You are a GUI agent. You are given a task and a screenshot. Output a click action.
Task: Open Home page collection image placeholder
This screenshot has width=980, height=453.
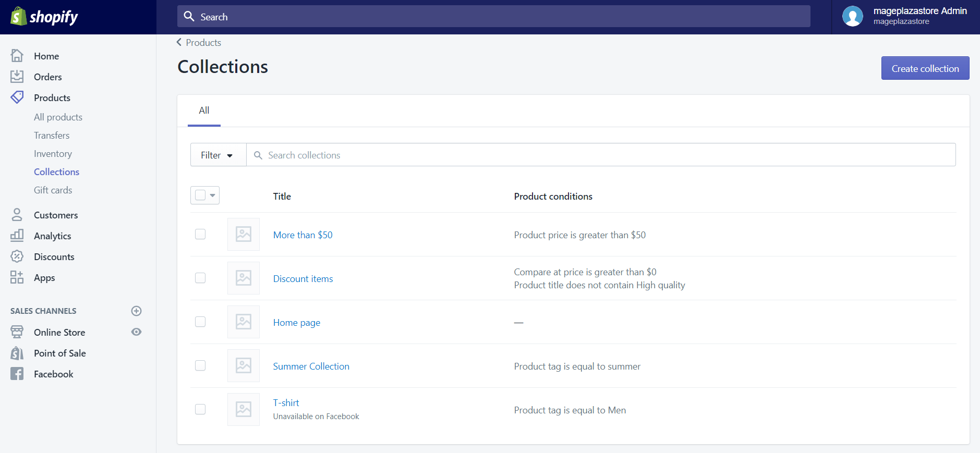pos(244,322)
